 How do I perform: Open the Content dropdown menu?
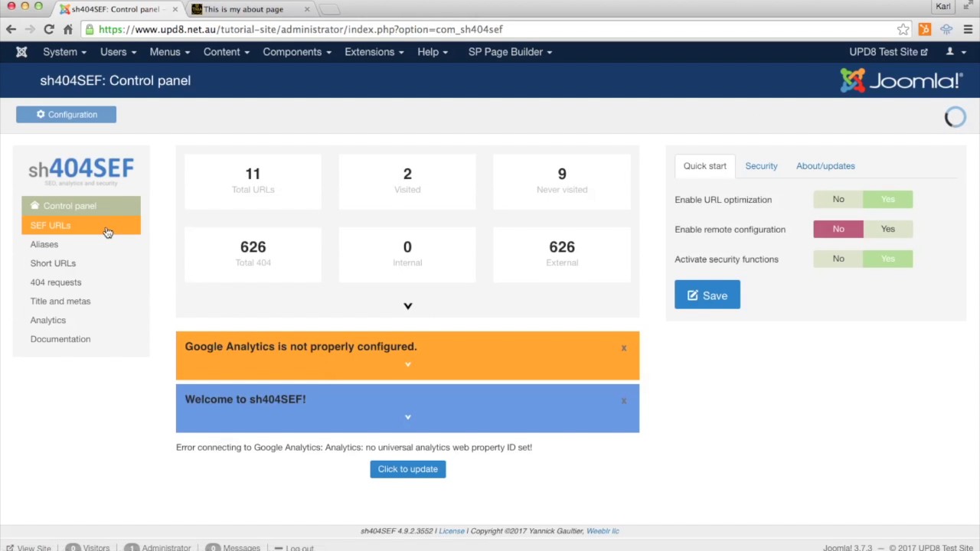227,52
